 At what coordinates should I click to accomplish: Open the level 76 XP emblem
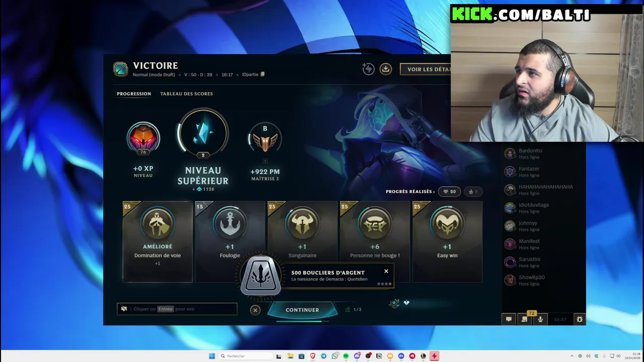pyautogui.click(x=143, y=138)
